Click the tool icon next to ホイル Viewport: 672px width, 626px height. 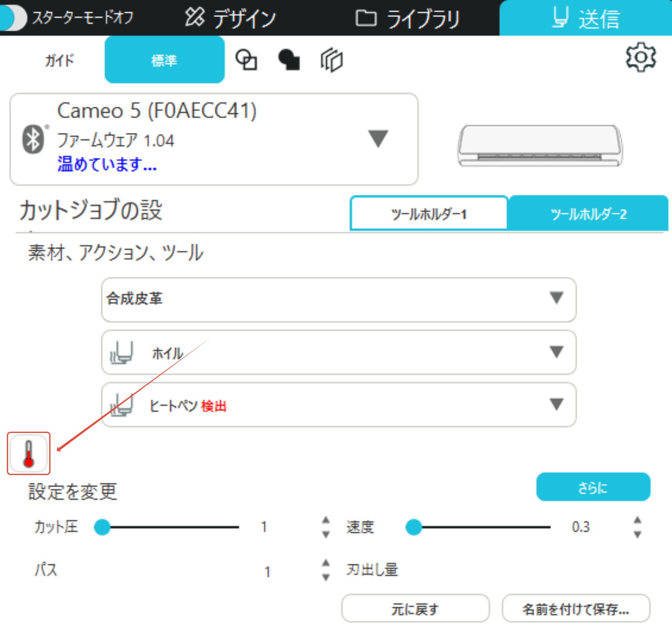coord(121,352)
